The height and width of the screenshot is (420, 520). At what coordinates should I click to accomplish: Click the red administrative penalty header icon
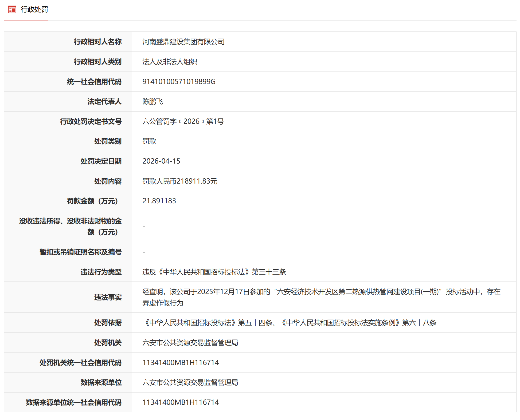point(12,10)
